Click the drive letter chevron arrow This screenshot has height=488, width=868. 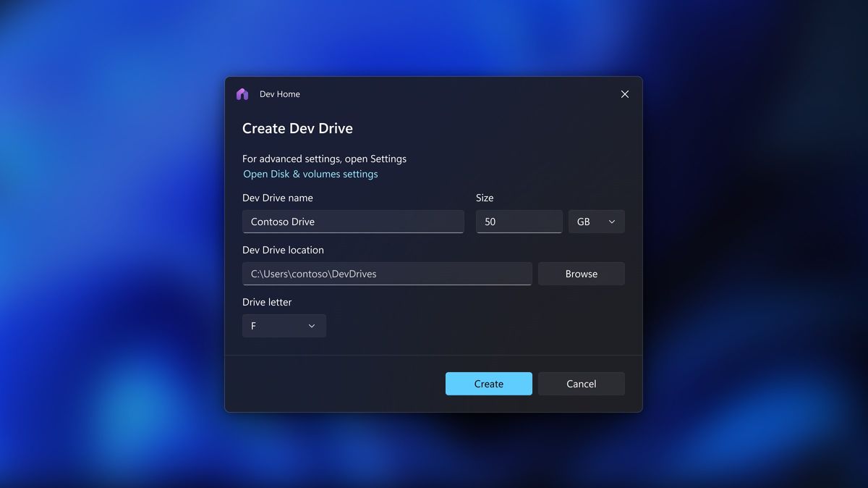pos(312,326)
